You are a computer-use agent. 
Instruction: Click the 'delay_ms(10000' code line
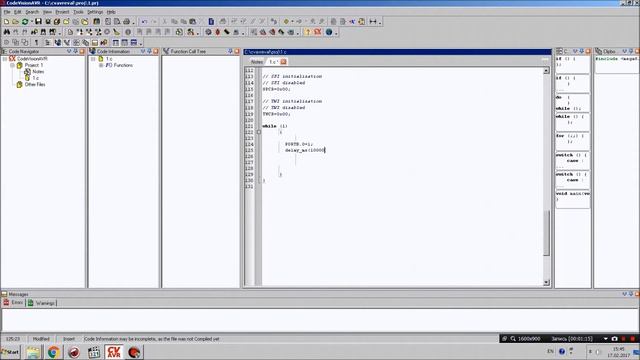pos(305,150)
